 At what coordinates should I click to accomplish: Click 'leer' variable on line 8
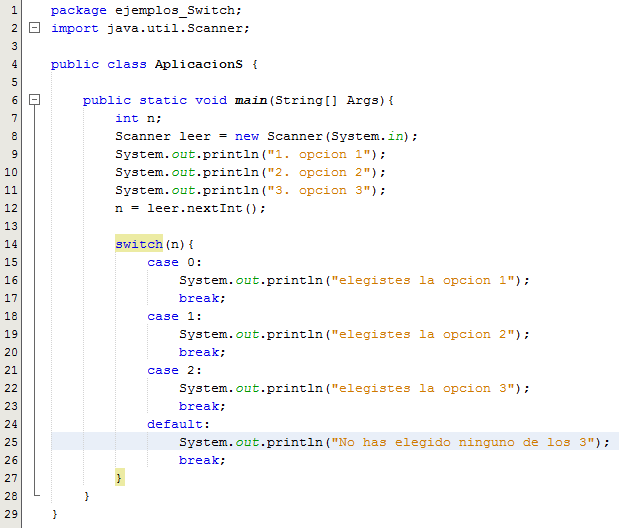coord(195,136)
